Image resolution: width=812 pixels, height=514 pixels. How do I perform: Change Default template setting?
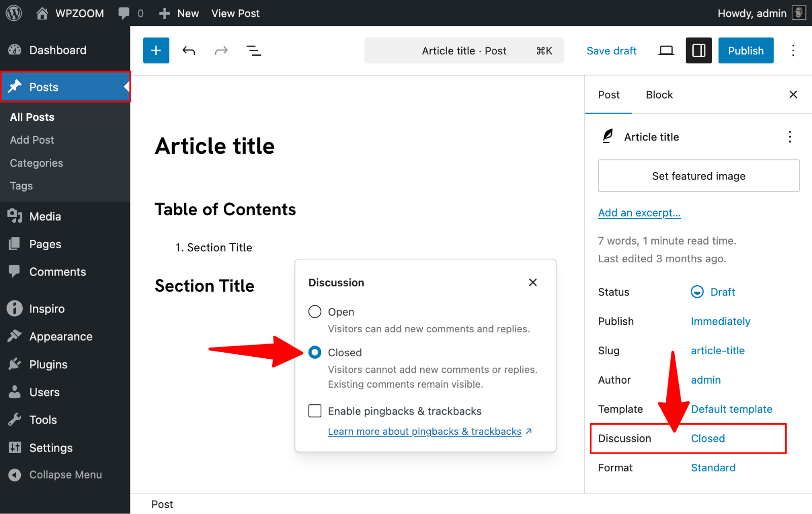click(x=731, y=409)
